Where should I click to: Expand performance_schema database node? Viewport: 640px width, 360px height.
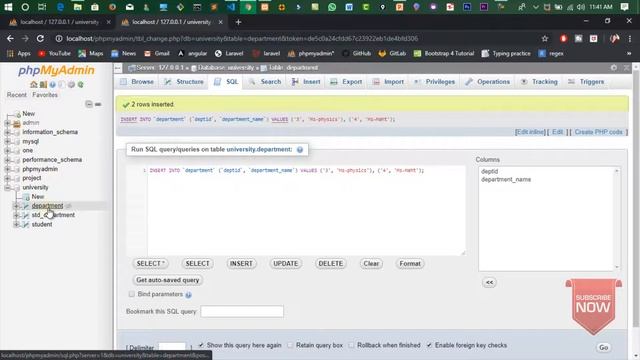pos(7,160)
